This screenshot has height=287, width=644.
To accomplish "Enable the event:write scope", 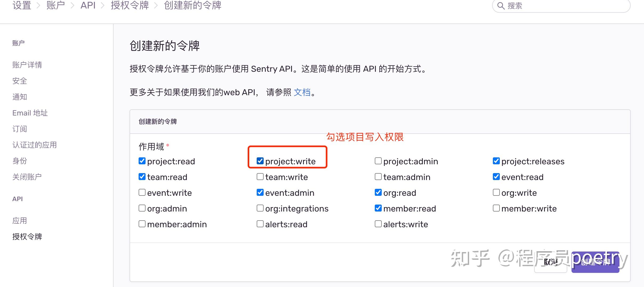I will pyautogui.click(x=142, y=192).
